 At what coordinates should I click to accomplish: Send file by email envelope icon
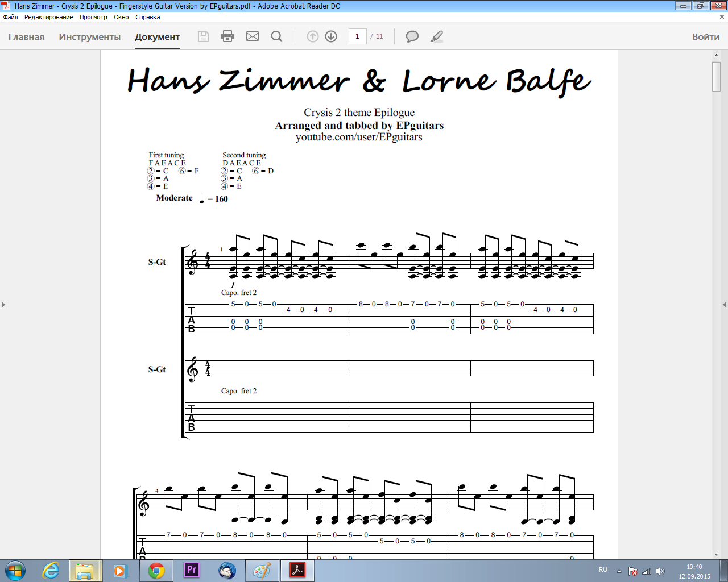[253, 36]
